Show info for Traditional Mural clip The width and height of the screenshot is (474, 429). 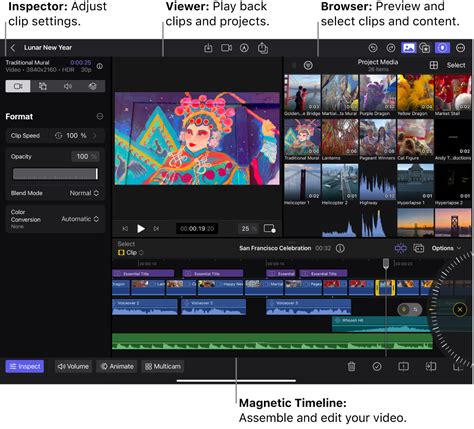point(100,66)
